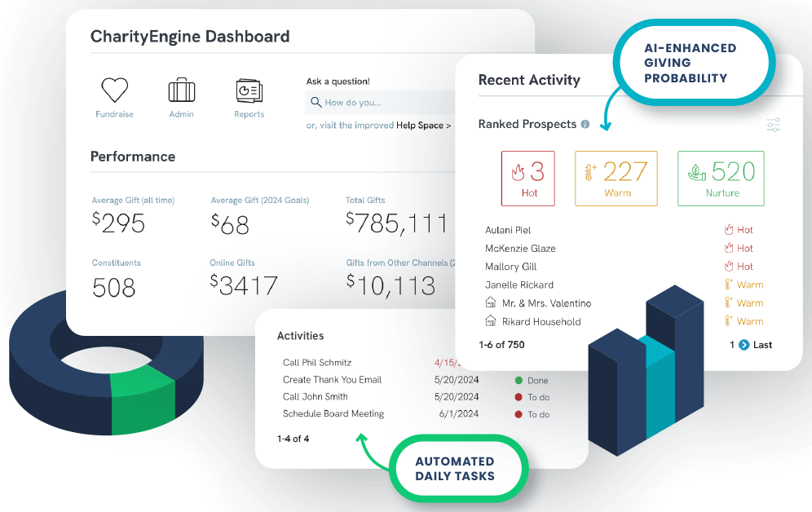Jump to Last page of prospects
Image resolution: width=812 pixels, height=512 pixels.
[x=762, y=345]
